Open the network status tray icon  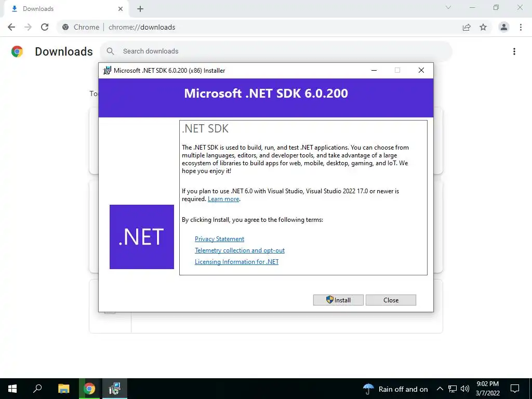pos(453,389)
